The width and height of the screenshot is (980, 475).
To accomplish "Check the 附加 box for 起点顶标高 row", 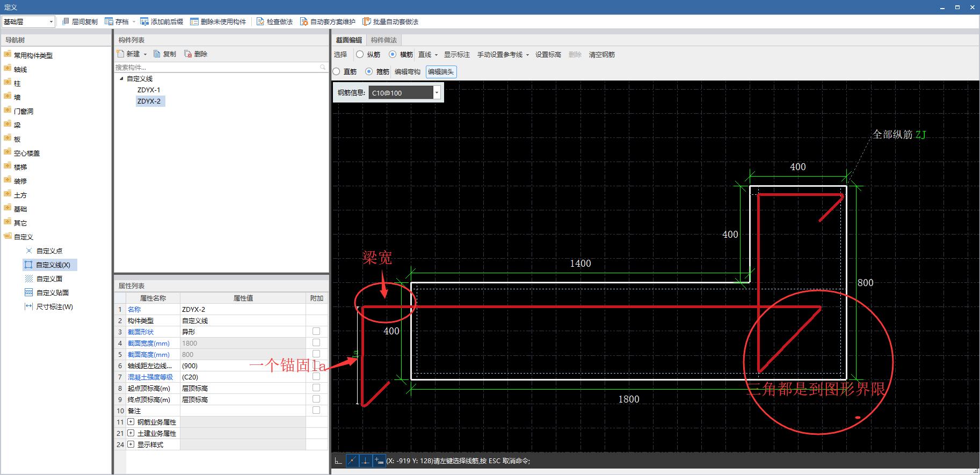I will point(316,388).
